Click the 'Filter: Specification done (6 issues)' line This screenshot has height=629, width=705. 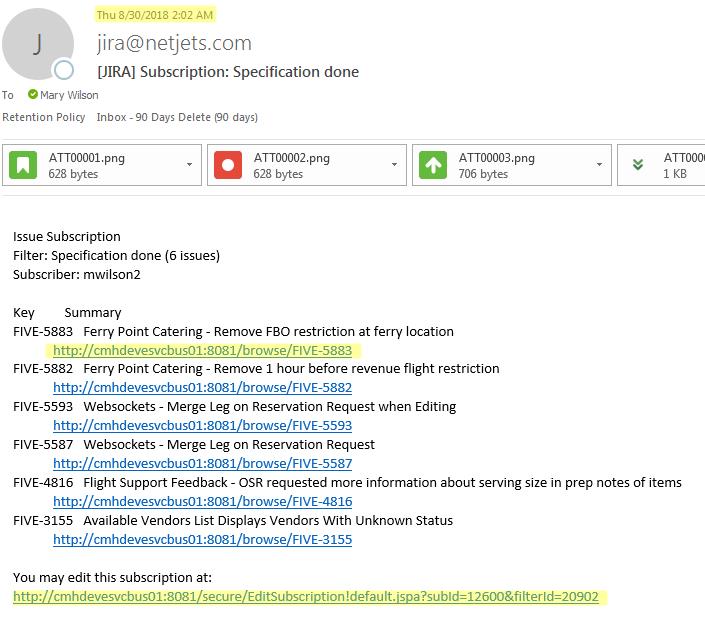click(116, 255)
